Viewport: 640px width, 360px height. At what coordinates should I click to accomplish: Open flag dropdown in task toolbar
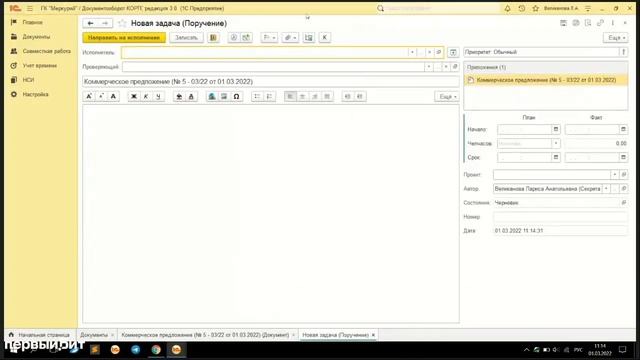[269, 38]
